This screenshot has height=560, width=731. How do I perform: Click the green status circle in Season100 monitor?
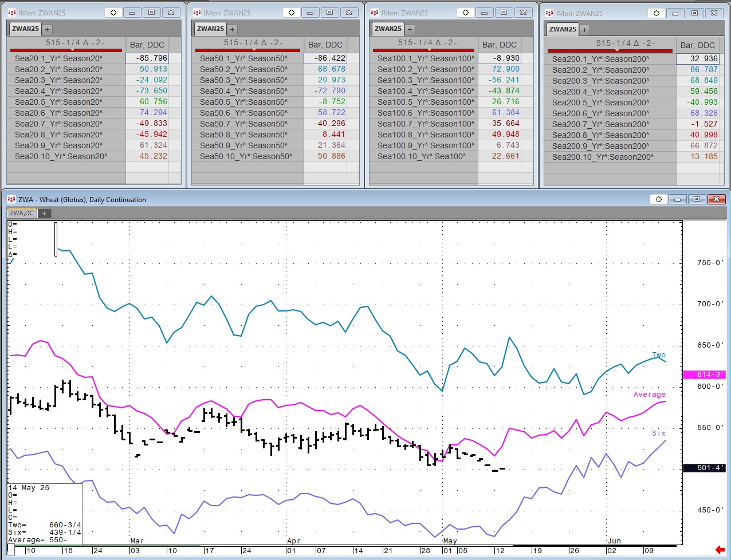coord(466,13)
